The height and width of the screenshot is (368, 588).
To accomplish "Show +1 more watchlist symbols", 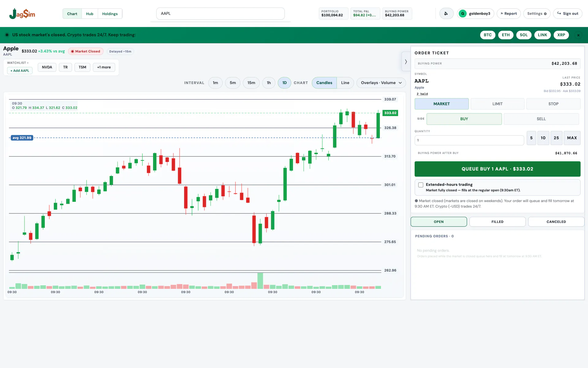I will (104, 67).
